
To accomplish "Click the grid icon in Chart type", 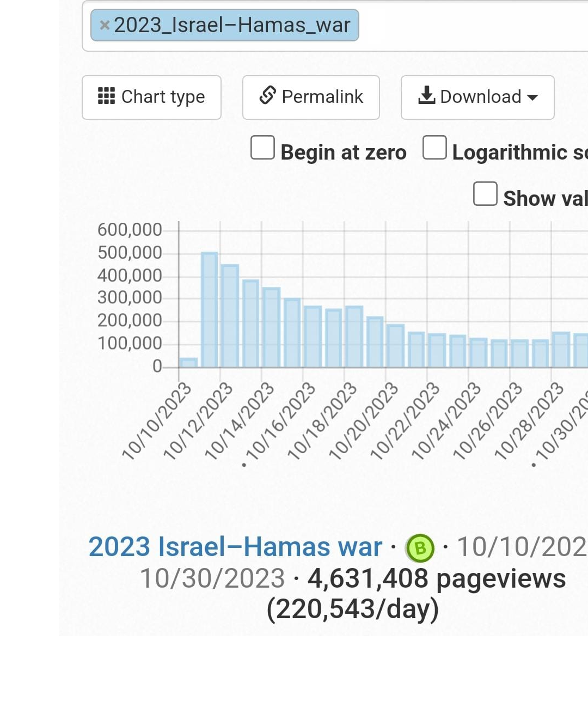I will (x=106, y=96).
